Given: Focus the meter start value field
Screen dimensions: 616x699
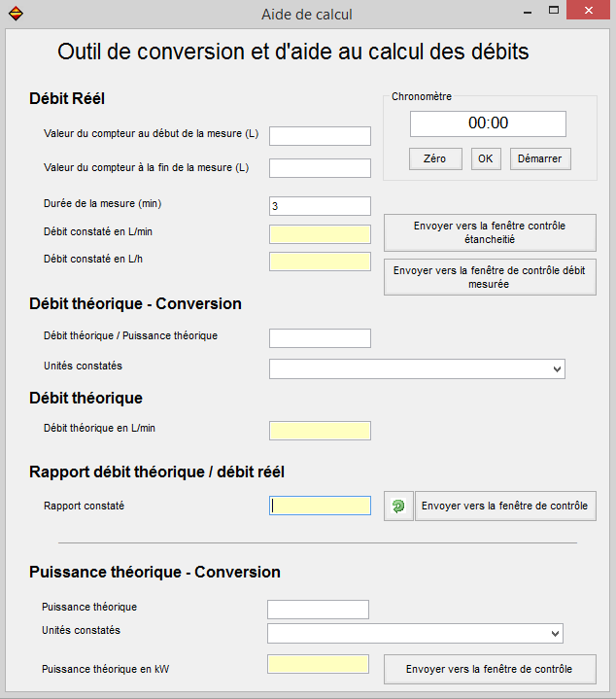Looking at the screenshot, I should point(320,136).
